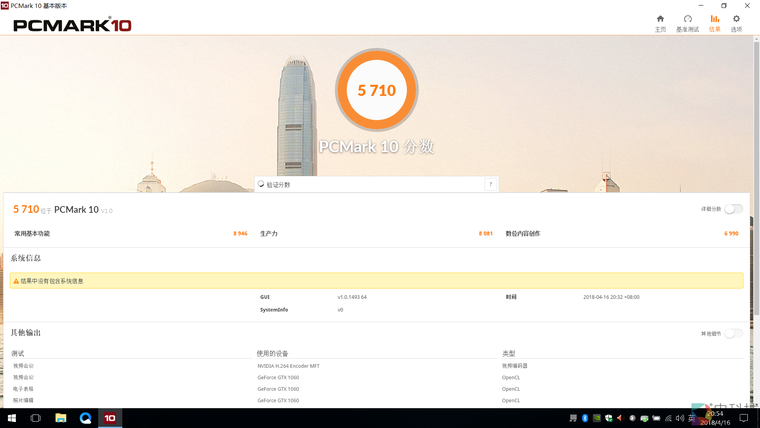Toggle the 其他细节 other details switch
Image resolution: width=760 pixels, height=428 pixels.
(x=733, y=333)
